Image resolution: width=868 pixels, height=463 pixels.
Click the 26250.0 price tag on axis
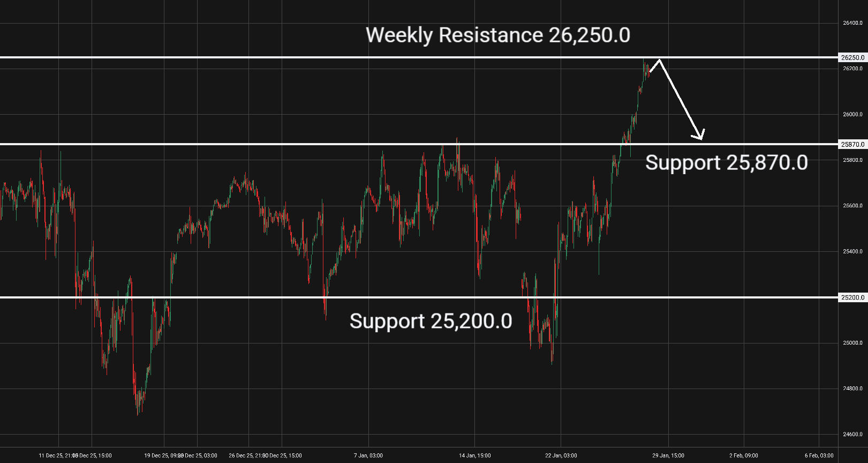tap(852, 57)
